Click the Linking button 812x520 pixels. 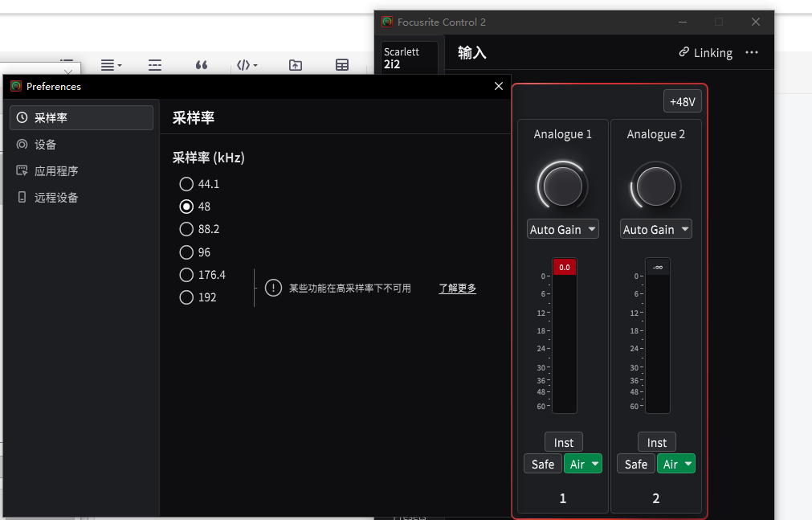pos(706,52)
